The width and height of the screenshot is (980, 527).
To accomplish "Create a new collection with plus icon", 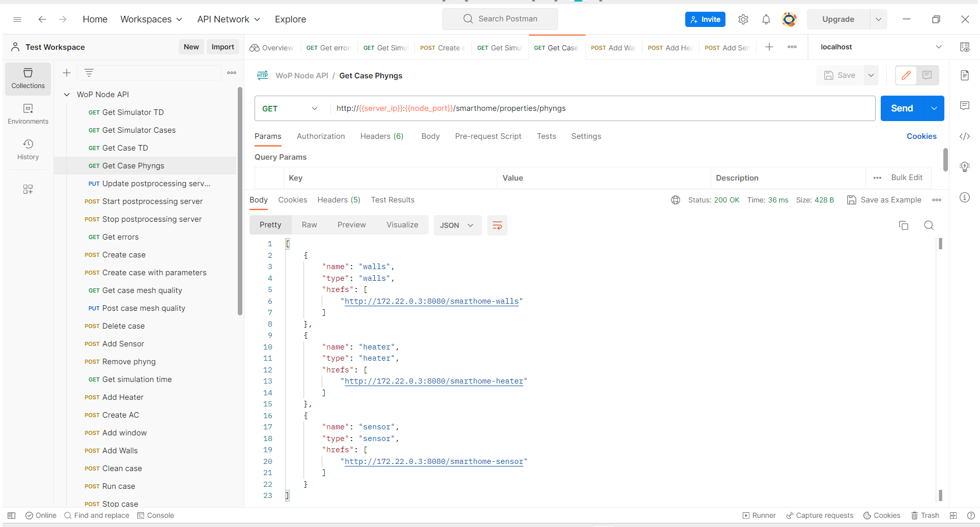I will pos(67,73).
